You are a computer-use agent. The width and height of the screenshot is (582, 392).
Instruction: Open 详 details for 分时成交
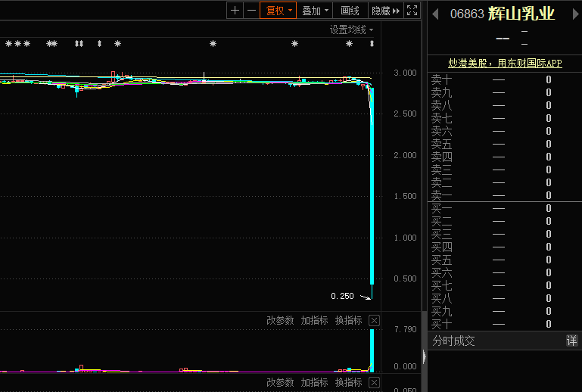571,341
